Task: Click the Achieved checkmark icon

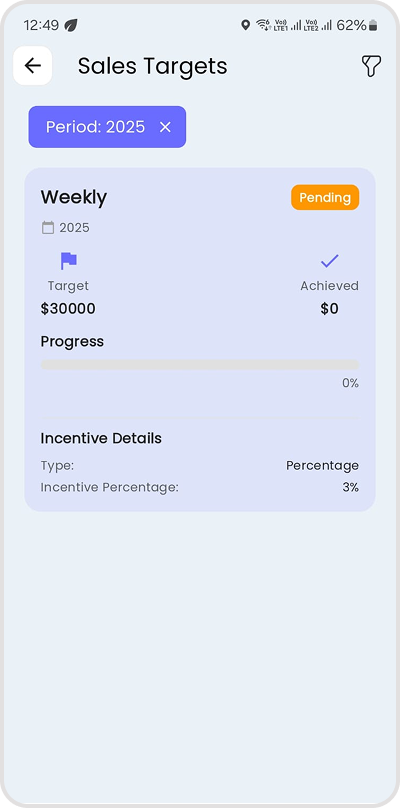Action: pos(329,261)
